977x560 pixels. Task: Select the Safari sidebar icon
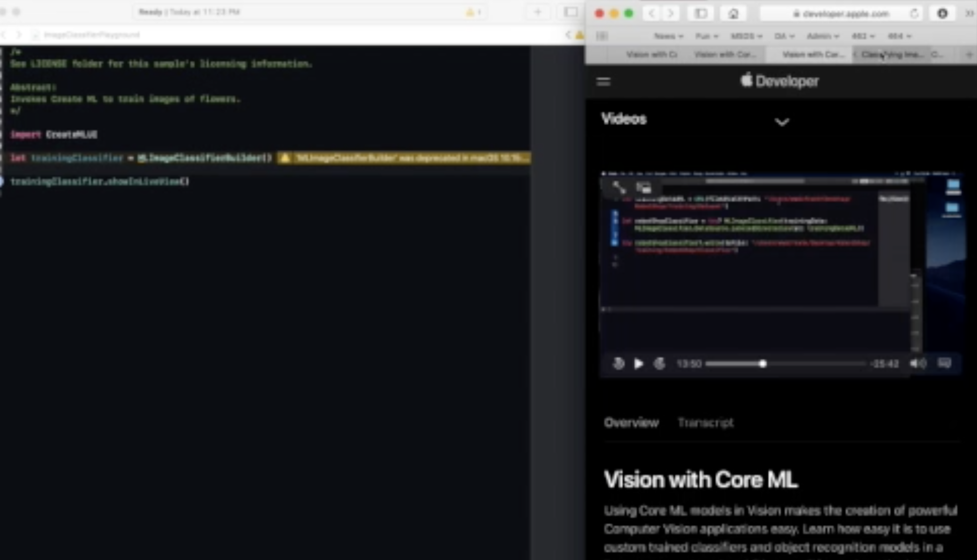click(x=701, y=14)
